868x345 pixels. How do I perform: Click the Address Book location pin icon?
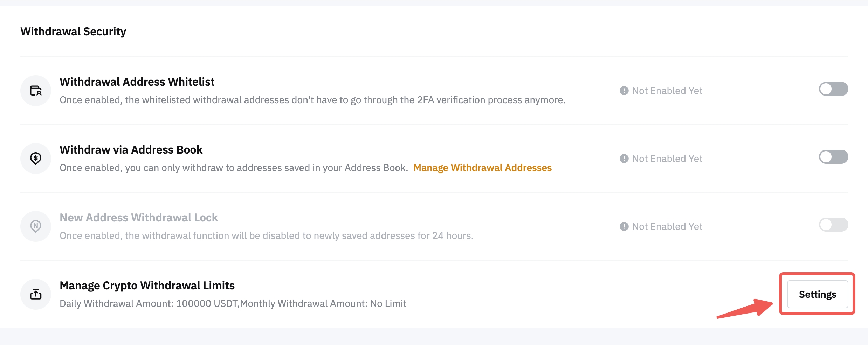tap(36, 159)
